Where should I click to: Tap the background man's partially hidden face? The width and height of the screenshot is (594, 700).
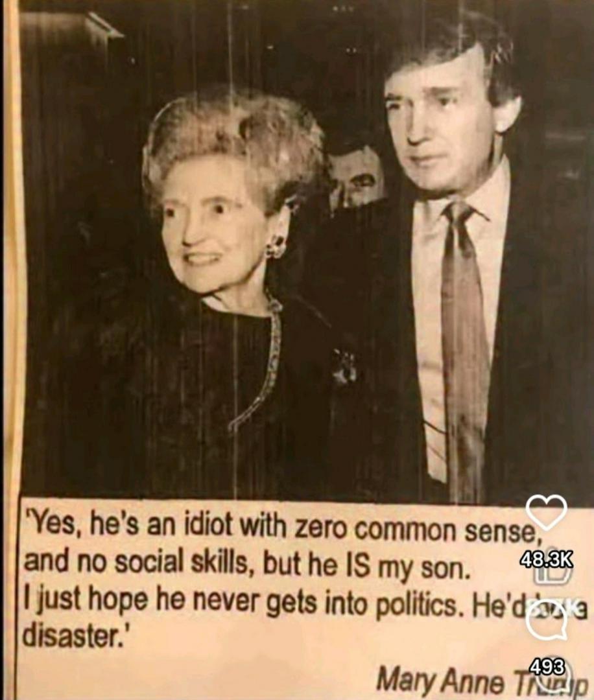point(357,176)
